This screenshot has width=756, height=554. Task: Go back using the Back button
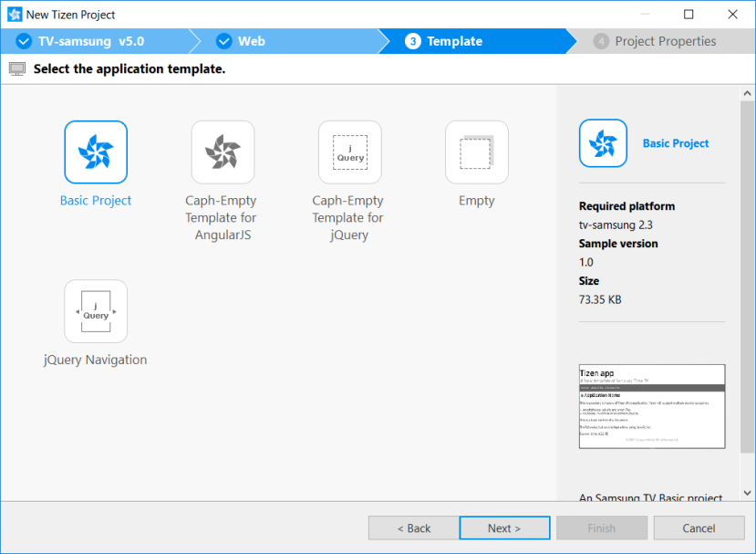[x=413, y=528]
